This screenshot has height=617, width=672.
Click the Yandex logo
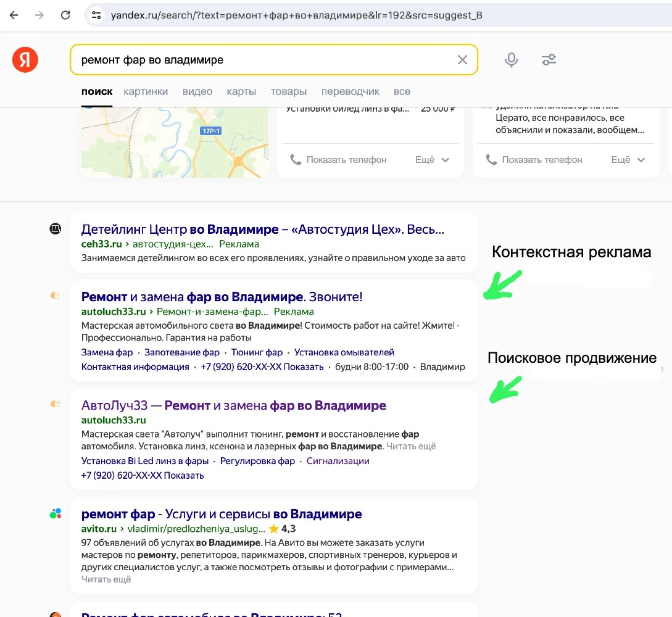point(25,60)
